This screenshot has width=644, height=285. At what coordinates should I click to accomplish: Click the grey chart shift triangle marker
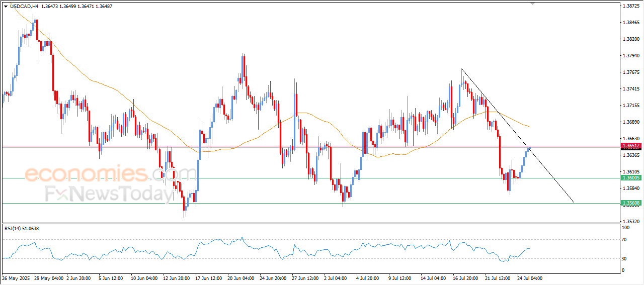click(533, 4)
